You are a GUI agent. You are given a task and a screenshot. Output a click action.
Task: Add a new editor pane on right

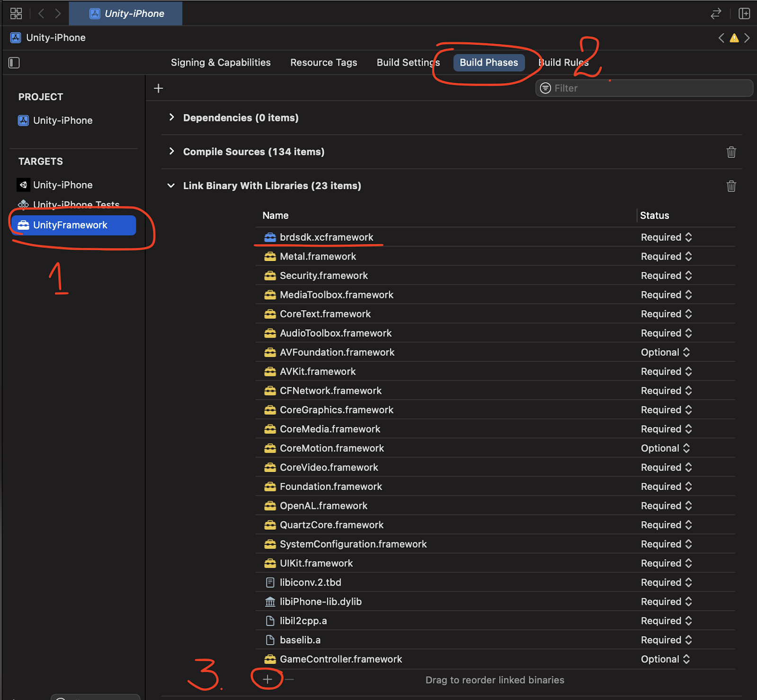pyautogui.click(x=744, y=13)
